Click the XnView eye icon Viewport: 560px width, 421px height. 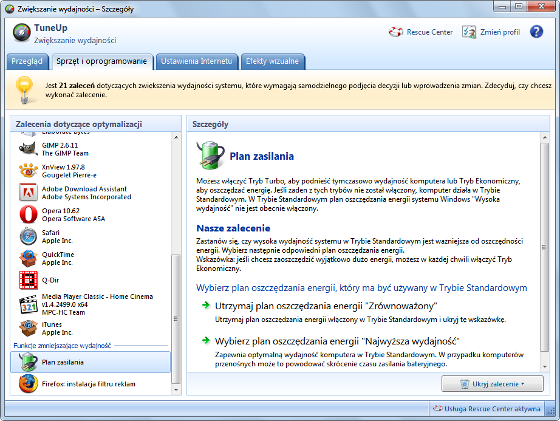[x=28, y=171]
